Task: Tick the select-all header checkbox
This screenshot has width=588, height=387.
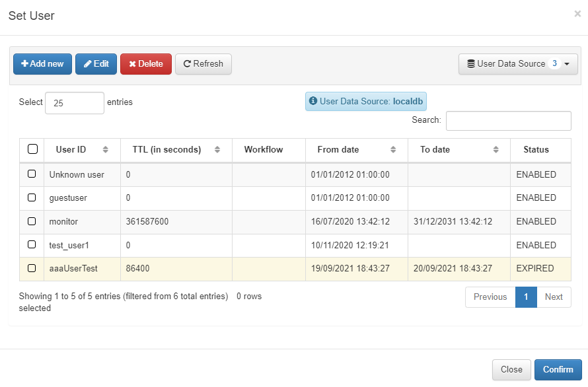Action: pyautogui.click(x=32, y=149)
